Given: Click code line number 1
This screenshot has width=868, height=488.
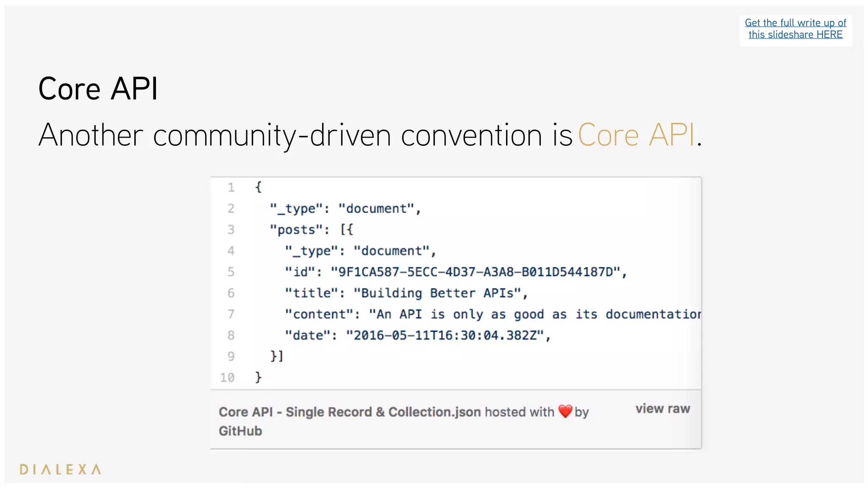Looking at the screenshot, I should tap(231, 187).
